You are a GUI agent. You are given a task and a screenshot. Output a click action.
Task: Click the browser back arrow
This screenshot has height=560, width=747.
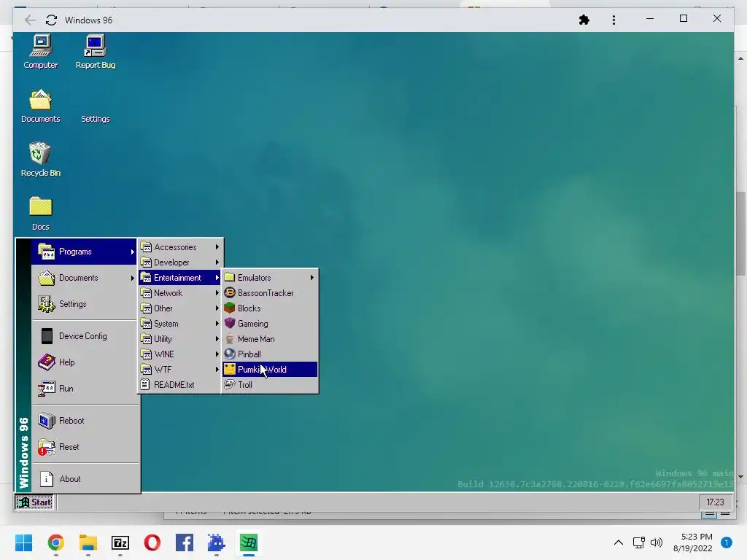[30, 20]
